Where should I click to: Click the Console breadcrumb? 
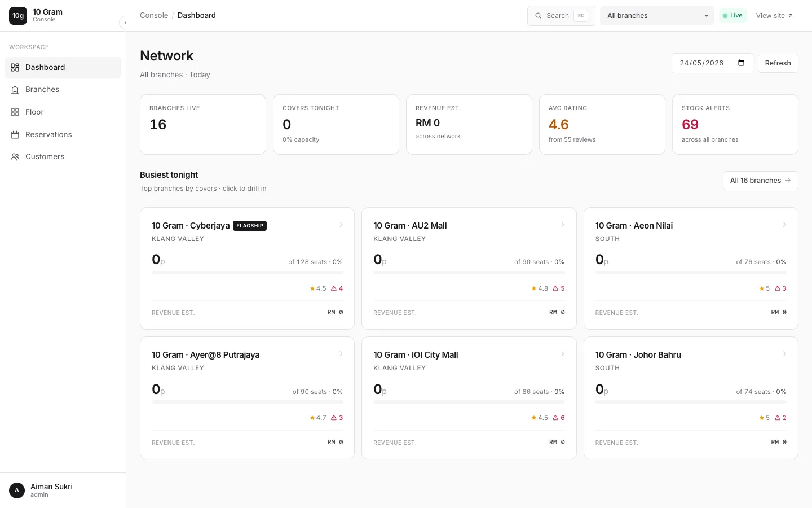[154, 16]
